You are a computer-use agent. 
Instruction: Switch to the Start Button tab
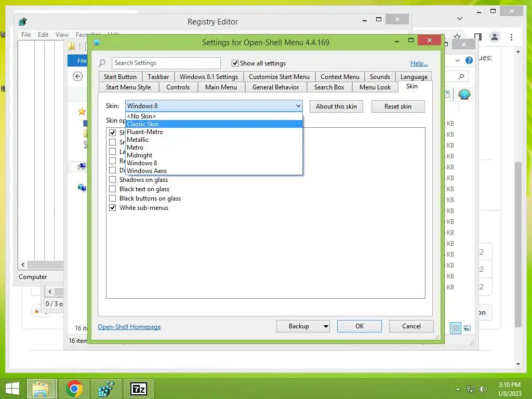(x=120, y=77)
